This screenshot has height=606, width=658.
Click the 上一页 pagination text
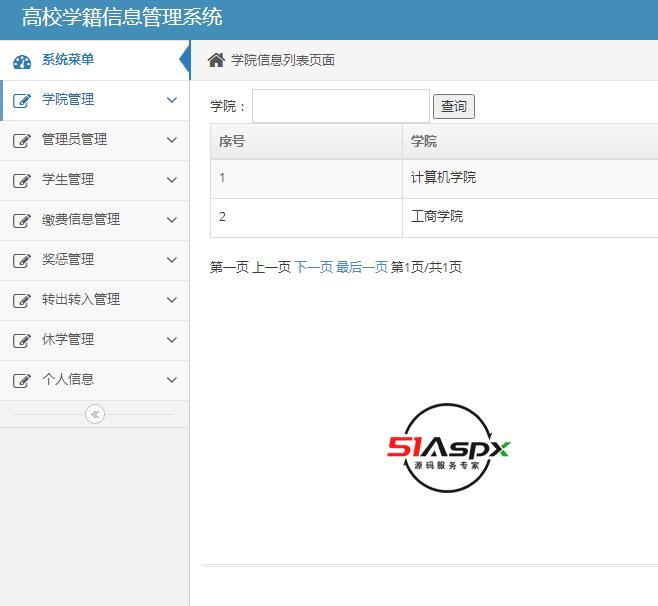pos(271,267)
